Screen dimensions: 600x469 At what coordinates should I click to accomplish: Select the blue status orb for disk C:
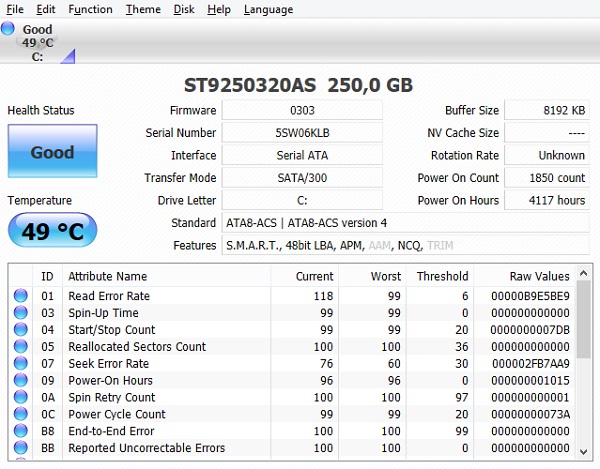pos(8,28)
